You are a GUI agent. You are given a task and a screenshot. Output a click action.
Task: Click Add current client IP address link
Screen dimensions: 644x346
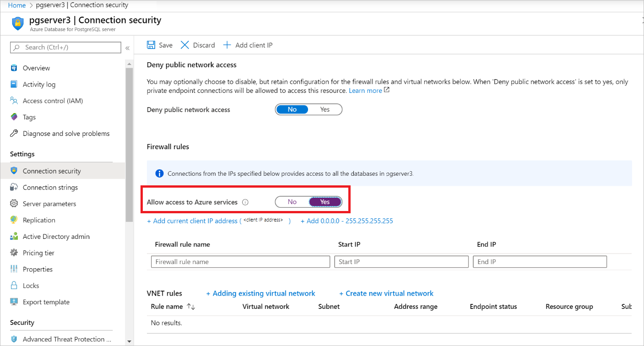tap(219, 221)
